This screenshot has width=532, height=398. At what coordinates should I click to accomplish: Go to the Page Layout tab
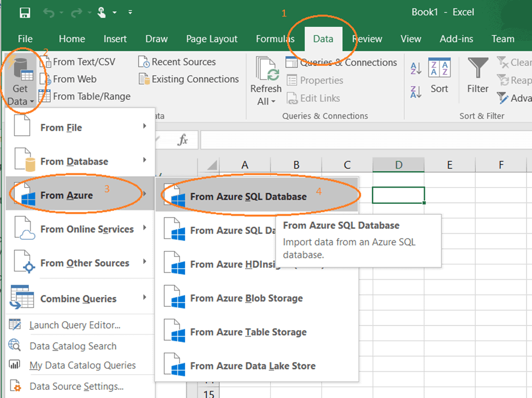[212, 39]
